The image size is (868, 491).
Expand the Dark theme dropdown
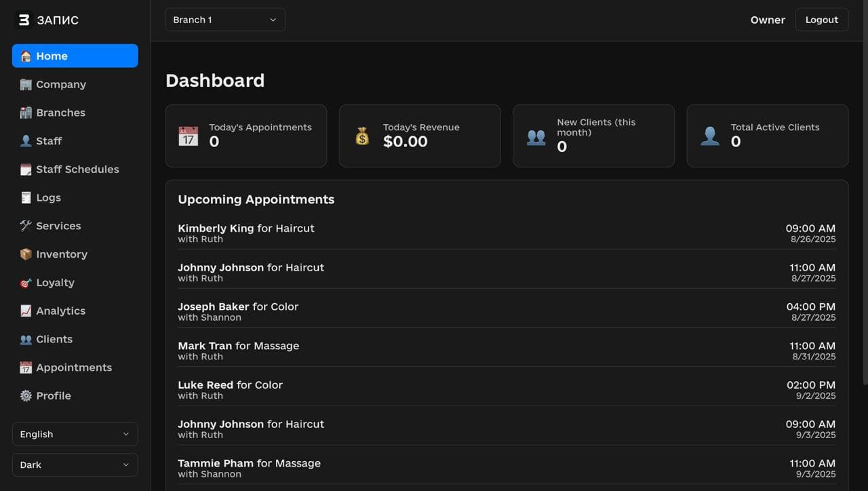(x=75, y=465)
